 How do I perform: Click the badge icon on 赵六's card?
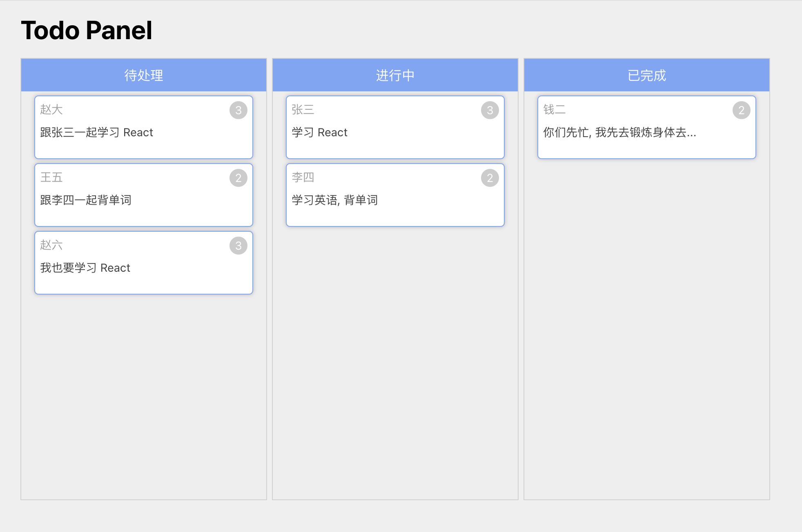coord(238,244)
